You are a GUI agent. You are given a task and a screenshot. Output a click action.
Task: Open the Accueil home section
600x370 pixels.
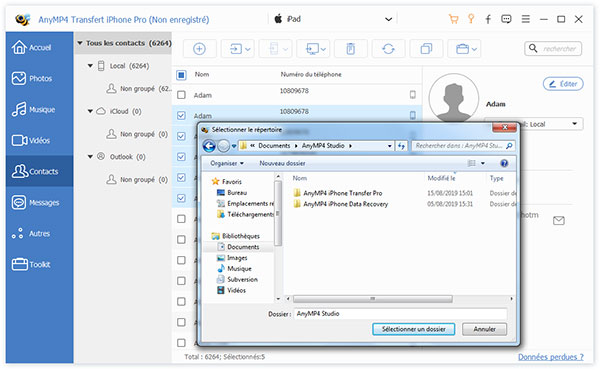pyautogui.click(x=39, y=47)
